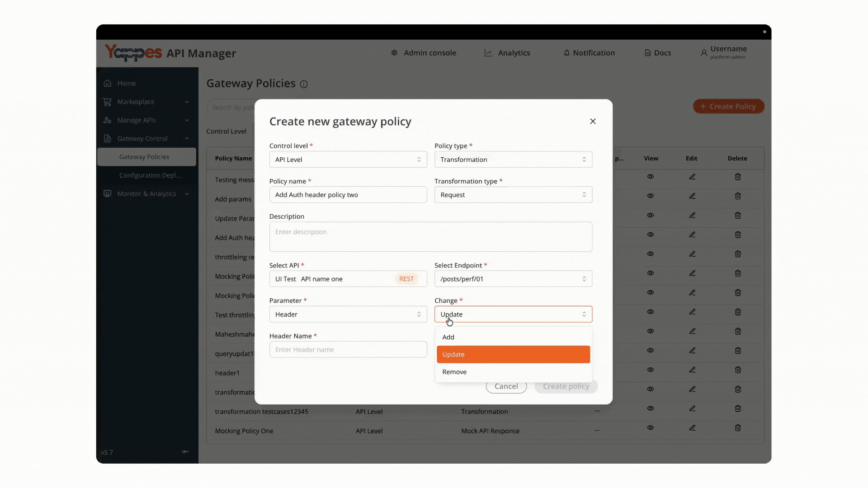This screenshot has width=868, height=488.
Task: Click the Analytics chart icon in header
Action: [x=488, y=53]
